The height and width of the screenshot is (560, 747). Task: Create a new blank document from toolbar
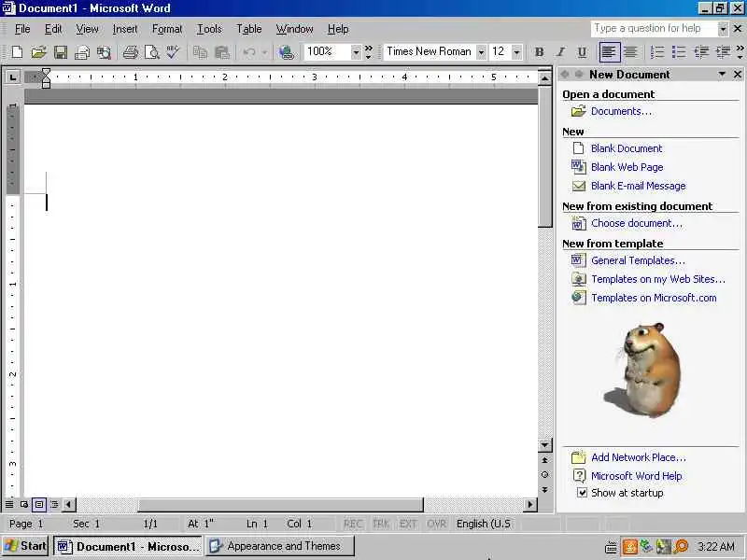pos(17,52)
